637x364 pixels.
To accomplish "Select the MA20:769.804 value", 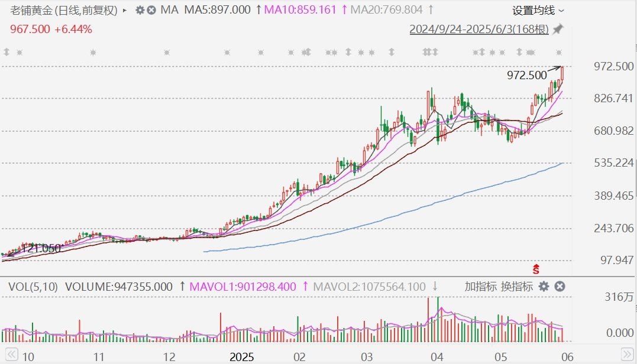I will point(386,9).
